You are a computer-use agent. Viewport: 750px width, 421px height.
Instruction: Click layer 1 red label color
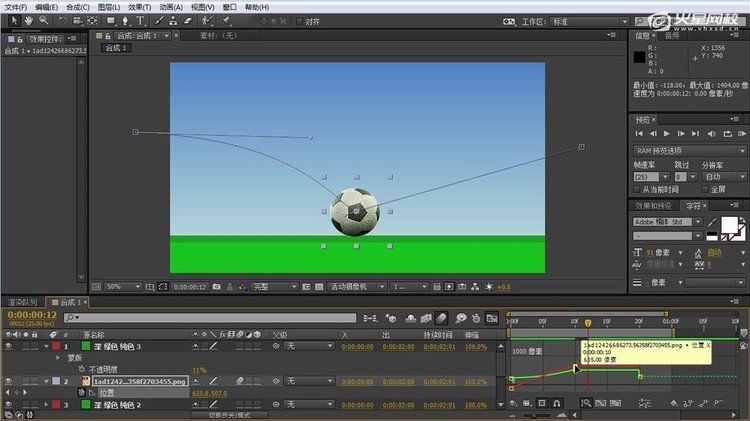[x=56, y=346]
